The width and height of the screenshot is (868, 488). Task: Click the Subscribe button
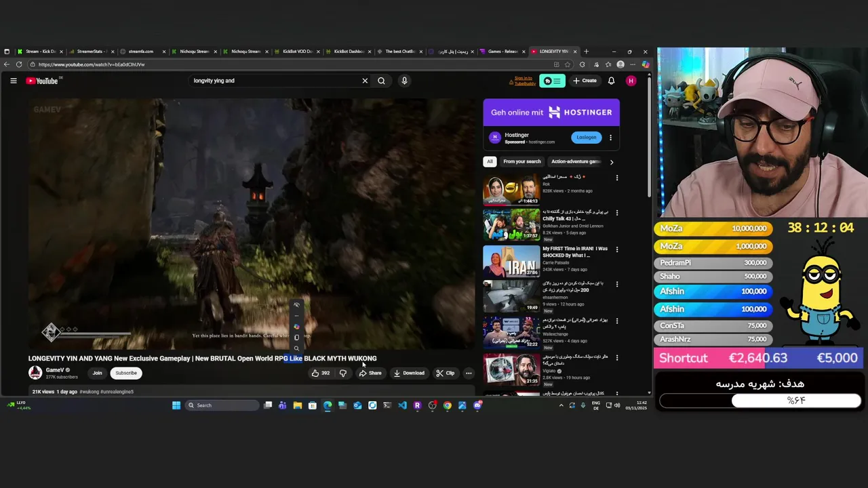(125, 373)
